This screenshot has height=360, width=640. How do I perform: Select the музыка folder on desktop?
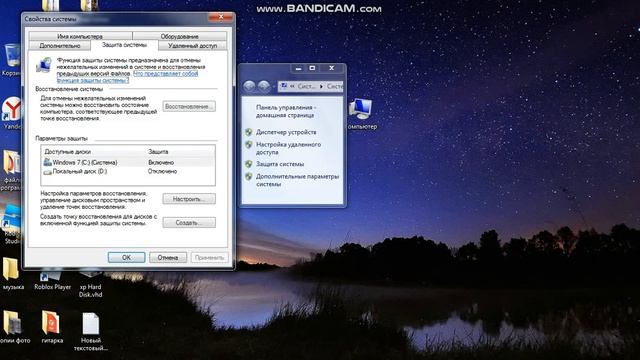pos(12,273)
